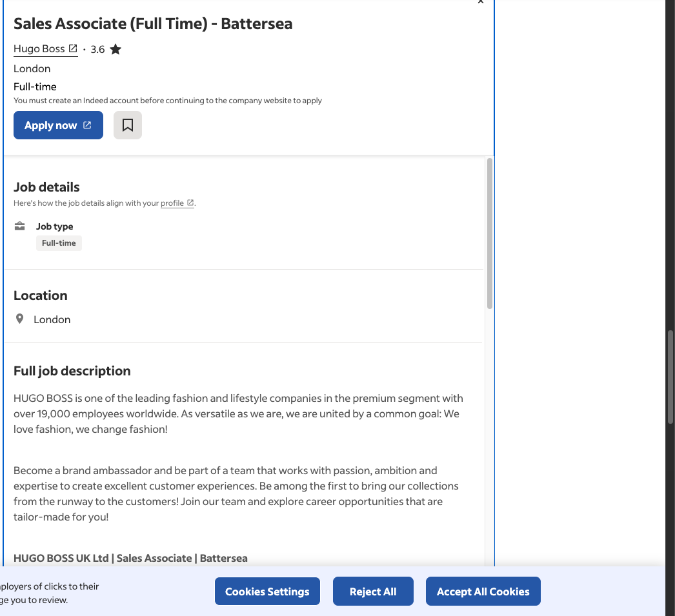This screenshot has height=616, width=675.
Task: Click the Job details heading
Action: (x=46, y=187)
